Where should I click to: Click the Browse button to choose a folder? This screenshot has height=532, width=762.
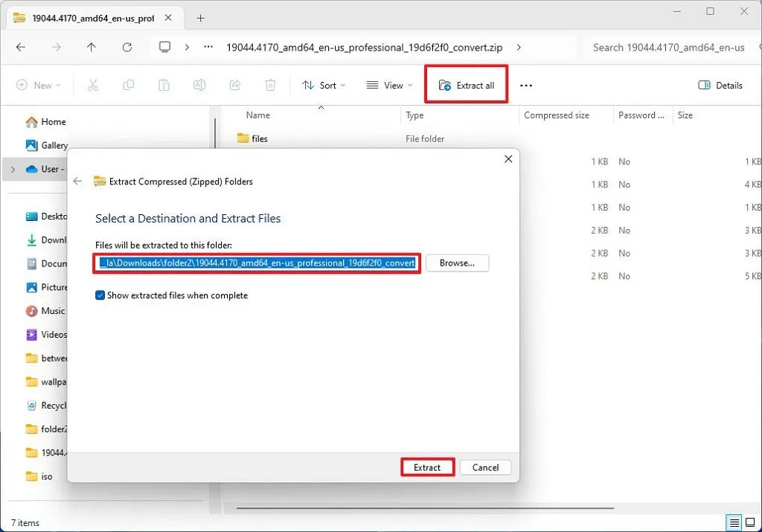[x=457, y=263]
